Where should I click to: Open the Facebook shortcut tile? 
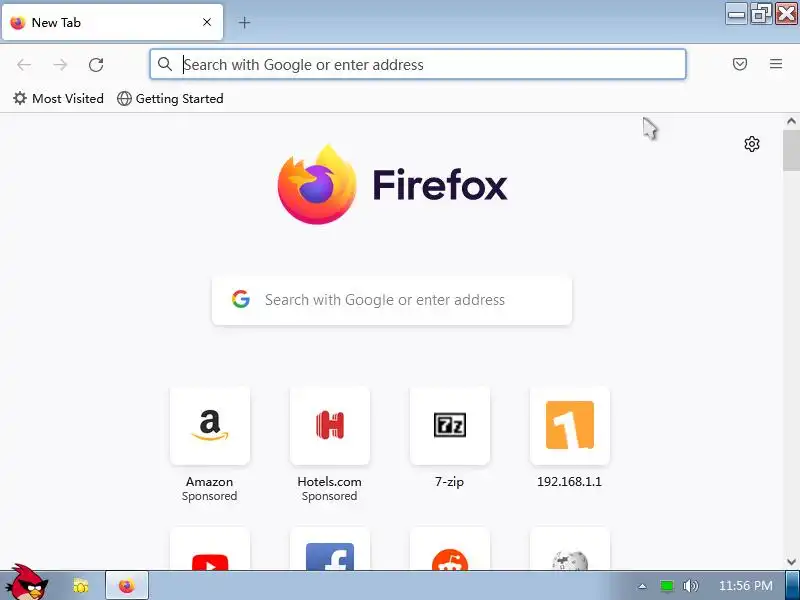(x=330, y=549)
